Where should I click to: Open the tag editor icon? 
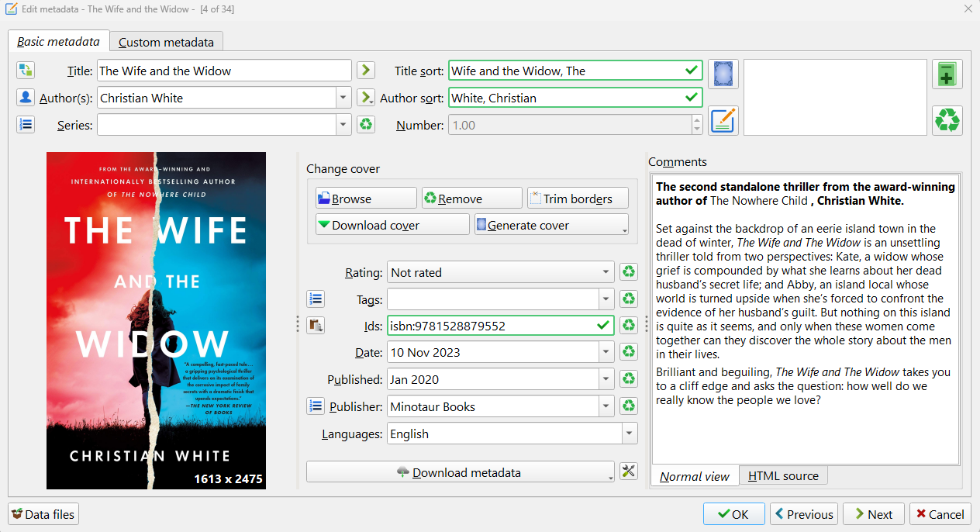[316, 299]
